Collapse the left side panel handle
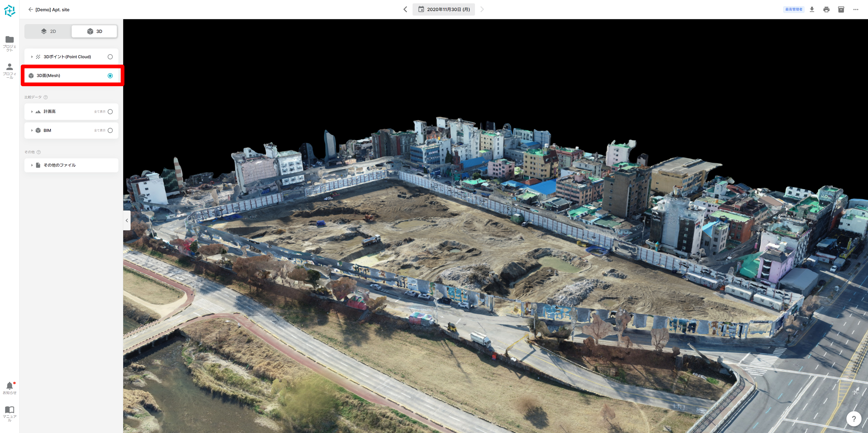 (x=127, y=220)
